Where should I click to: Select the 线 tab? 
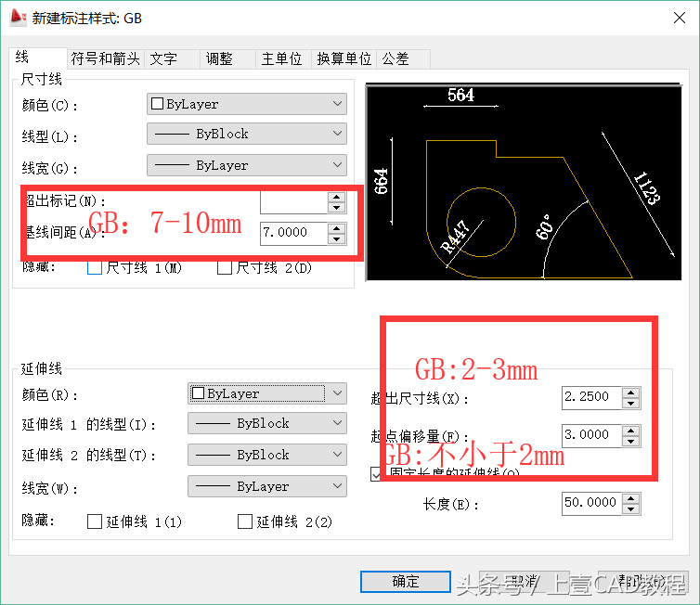pyautogui.click(x=38, y=58)
